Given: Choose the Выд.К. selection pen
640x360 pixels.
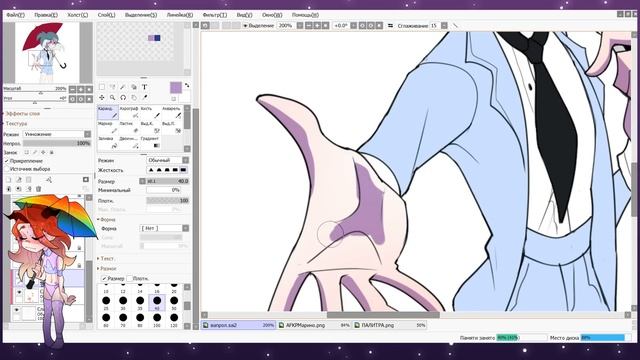Looking at the screenshot, I should [x=150, y=127].
